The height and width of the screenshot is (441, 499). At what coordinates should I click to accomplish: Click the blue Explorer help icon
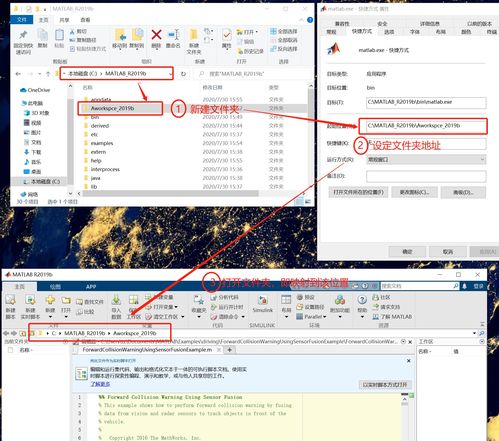click(310, 20)
